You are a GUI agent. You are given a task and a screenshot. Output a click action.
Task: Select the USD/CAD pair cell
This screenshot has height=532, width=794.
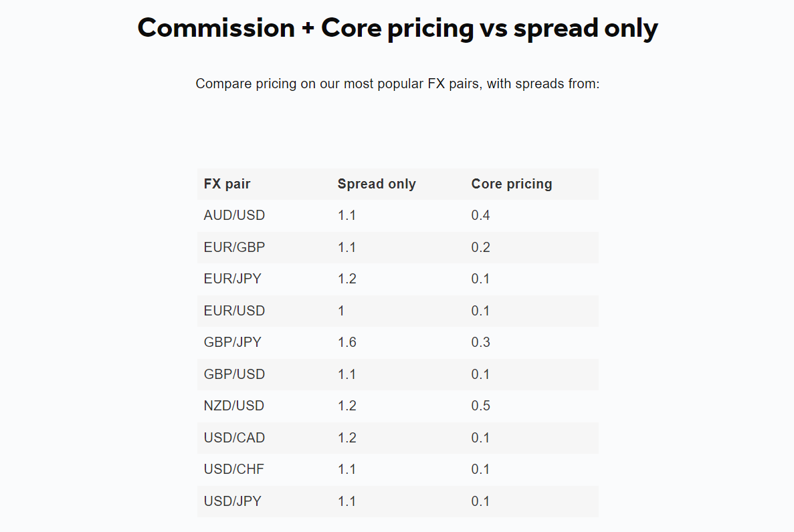(x=234, y=438)
